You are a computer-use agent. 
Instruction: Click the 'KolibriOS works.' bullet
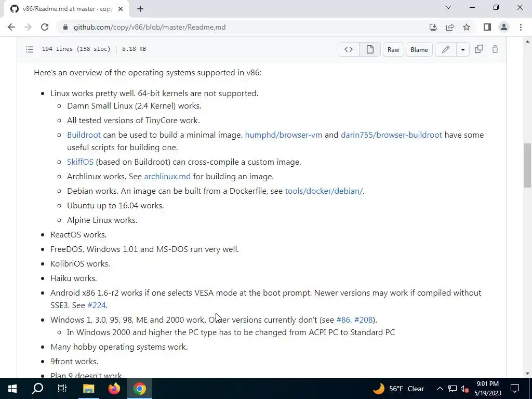pyautogui.click(x=80, y=264)
